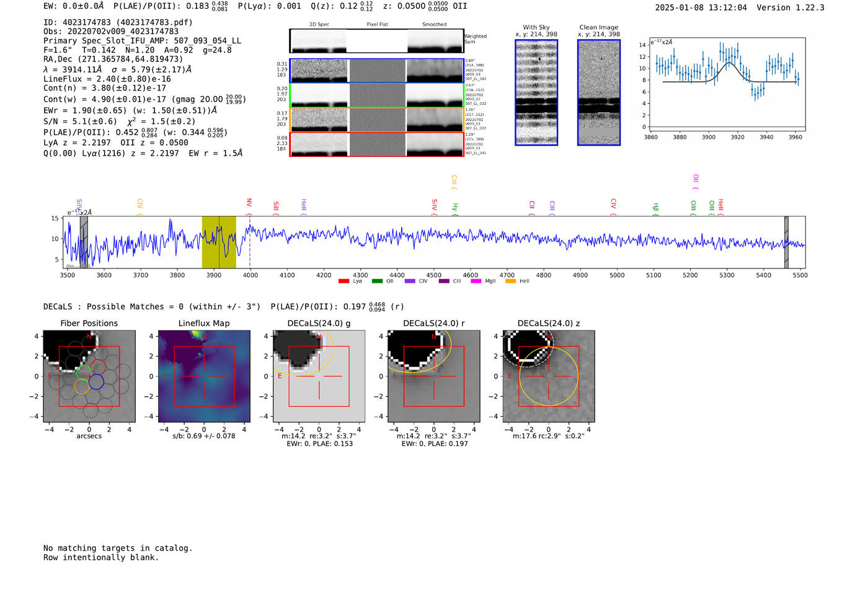Click the "ID: 4023174783" line
This screenshot has height=591, width=868.
click(x=118, y=22)
